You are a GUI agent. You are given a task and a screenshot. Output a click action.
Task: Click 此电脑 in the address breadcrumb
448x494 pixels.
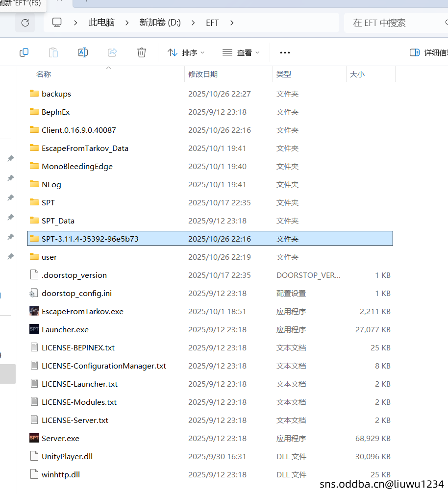101,23
